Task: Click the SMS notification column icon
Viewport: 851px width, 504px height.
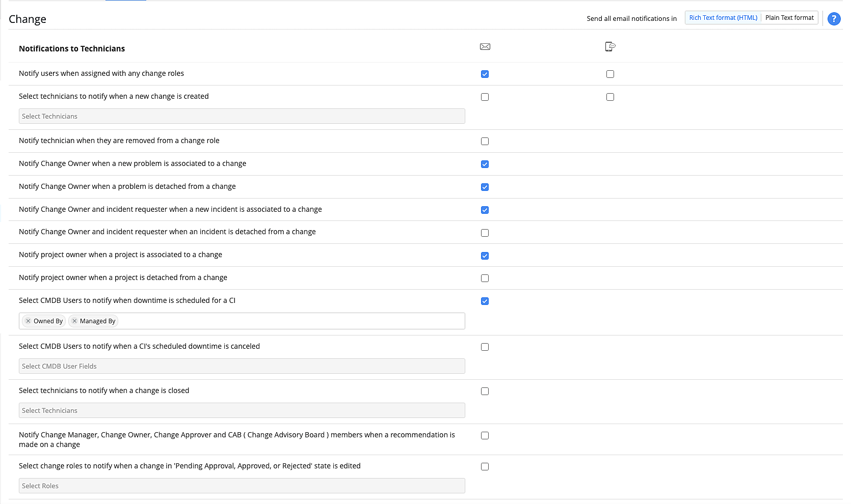Action: pos(610,47)
